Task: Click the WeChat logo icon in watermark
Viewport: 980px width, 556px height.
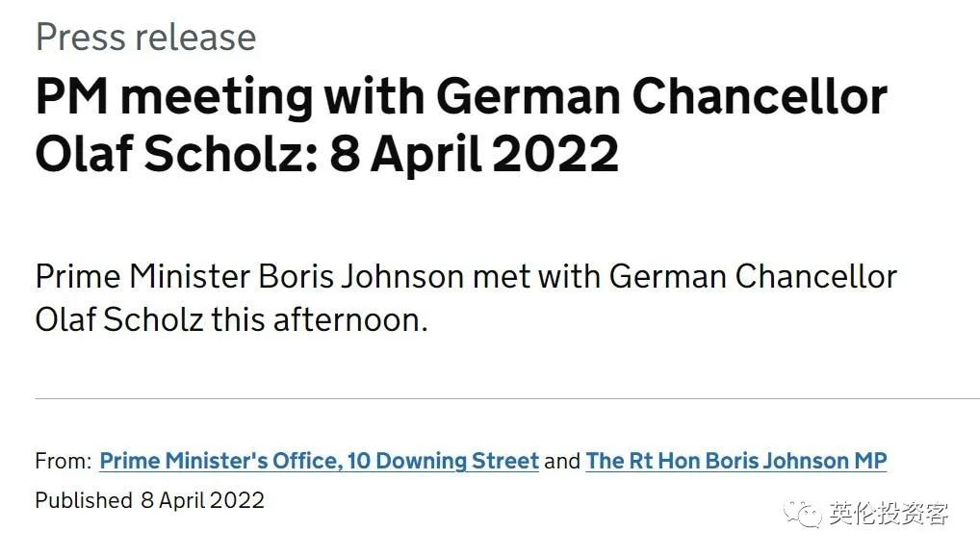Action: [x=803, y=514]
